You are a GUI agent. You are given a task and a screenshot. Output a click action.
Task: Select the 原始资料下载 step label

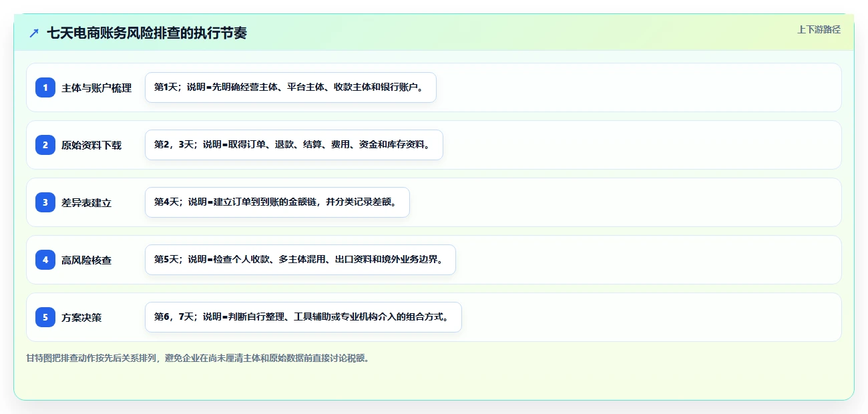(91, 145)
